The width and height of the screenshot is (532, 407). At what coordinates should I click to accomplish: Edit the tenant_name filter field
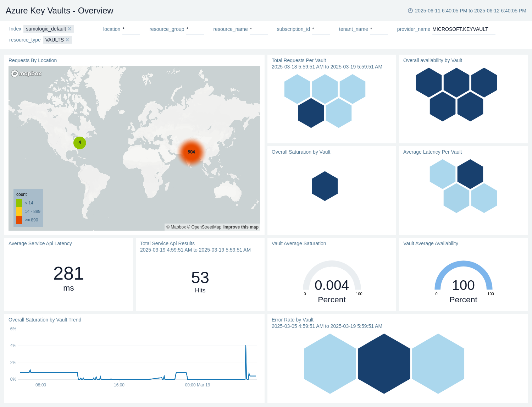[379, 29]
